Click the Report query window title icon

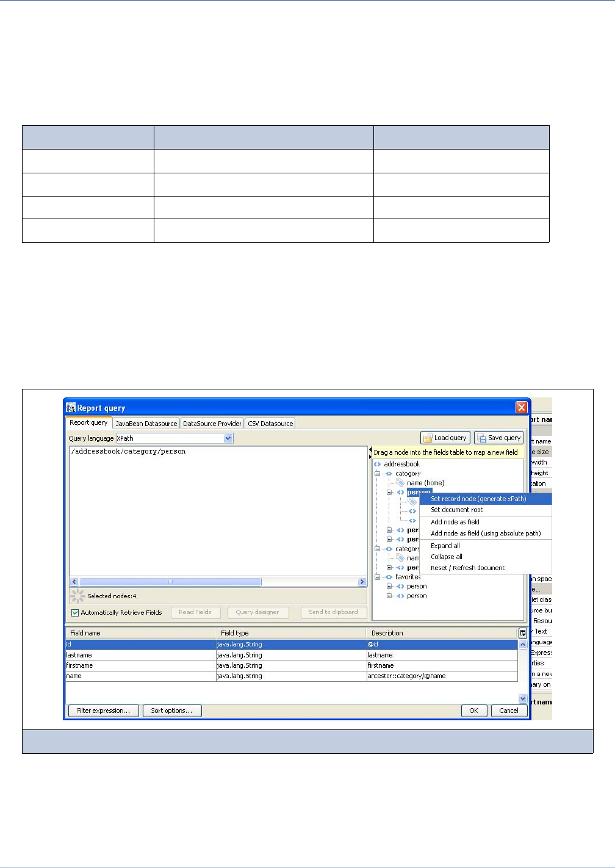coord(71,408)
